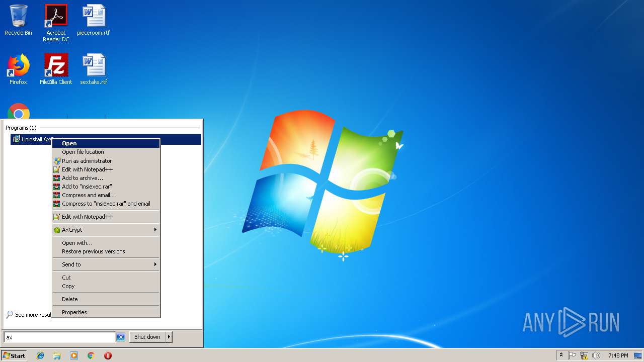Expand the AxCrypt submenu

tap(106, 230)
